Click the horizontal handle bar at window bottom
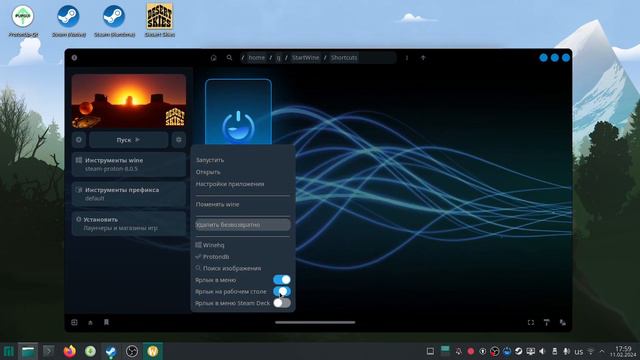The height and width of the screenshot is (360, 640). 315,322
